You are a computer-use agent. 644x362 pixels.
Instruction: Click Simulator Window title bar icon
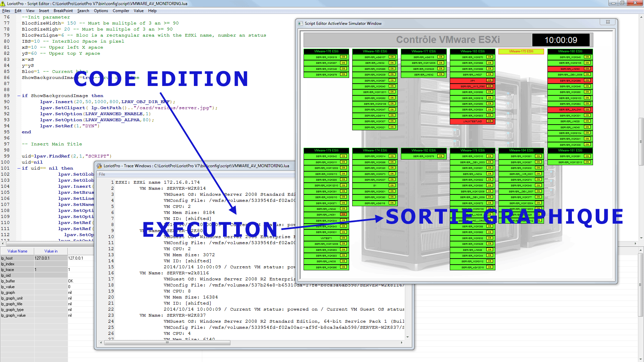pyautogui.click(x=301, y=24)
